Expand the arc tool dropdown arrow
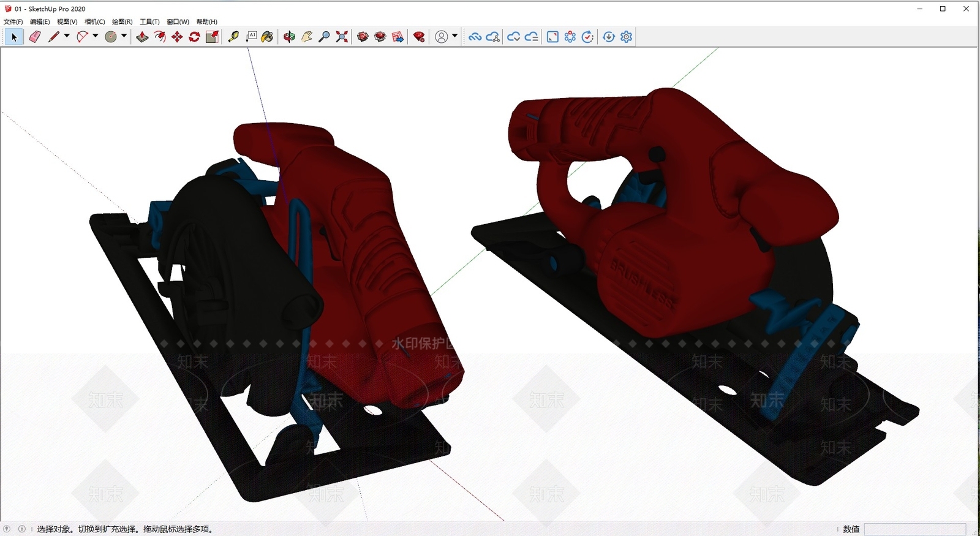Viewport: 980px width, 536px height. tap(96, 36)
